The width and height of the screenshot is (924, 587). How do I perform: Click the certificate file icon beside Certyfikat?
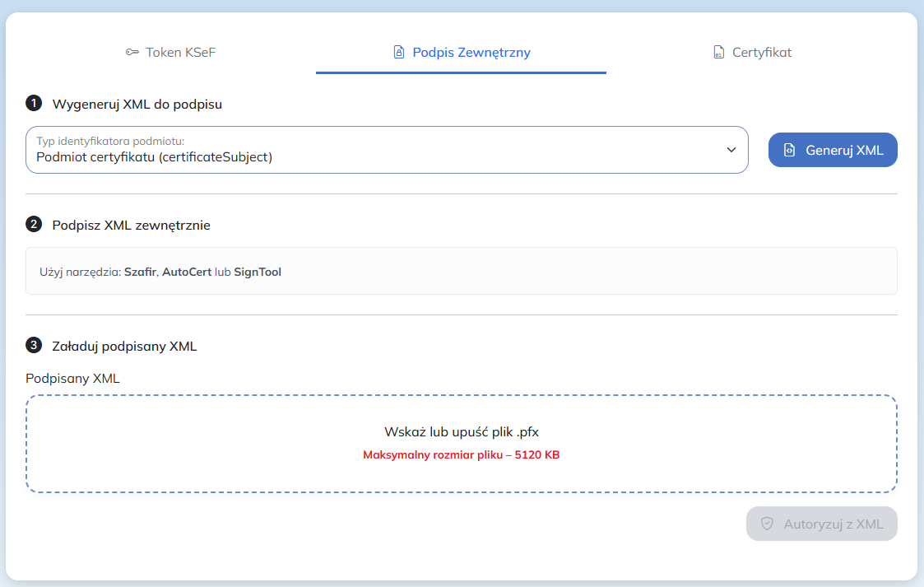pyautogui.click(x=718, y=53)
